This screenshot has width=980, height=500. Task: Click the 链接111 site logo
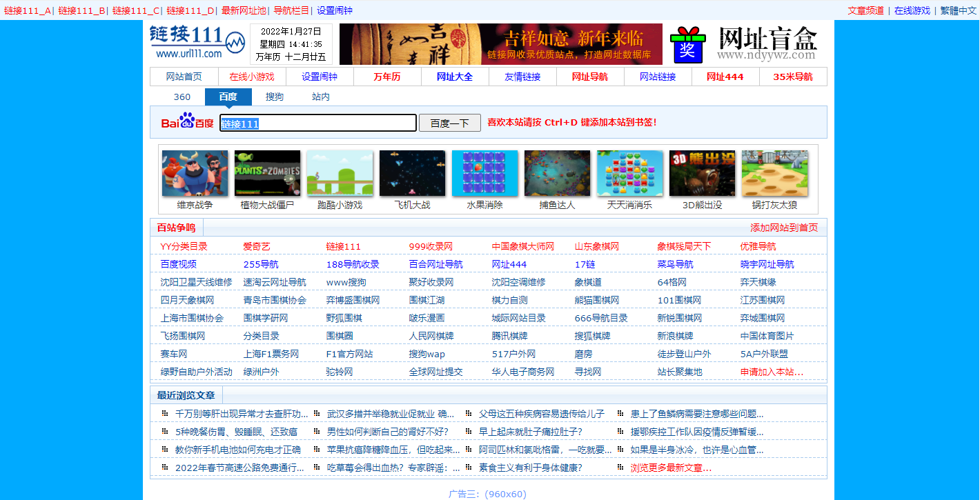tap(197, 43)
